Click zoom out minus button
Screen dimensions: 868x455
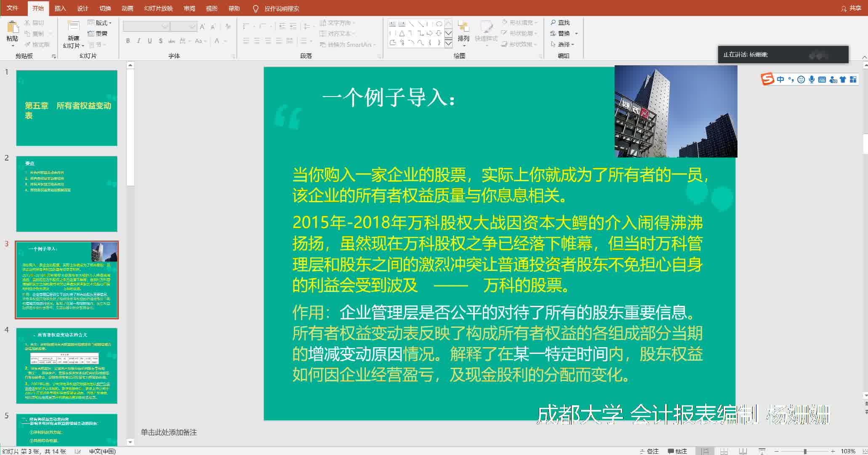(777, 451)
